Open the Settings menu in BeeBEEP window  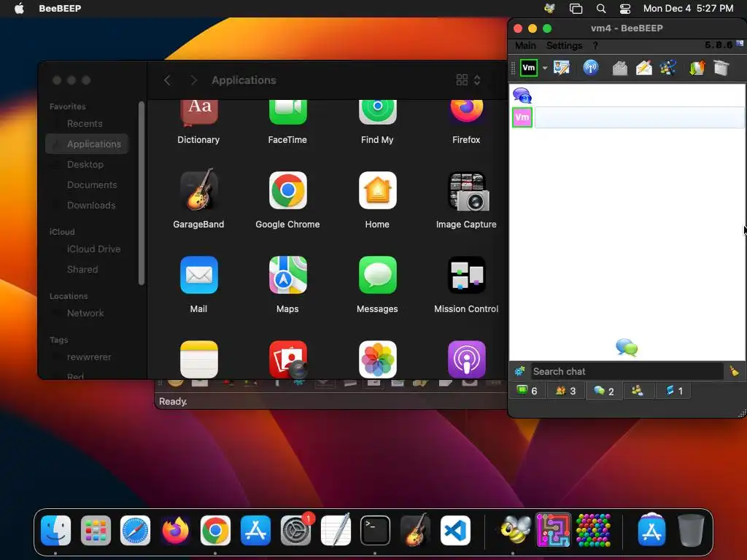coord(564,46)
